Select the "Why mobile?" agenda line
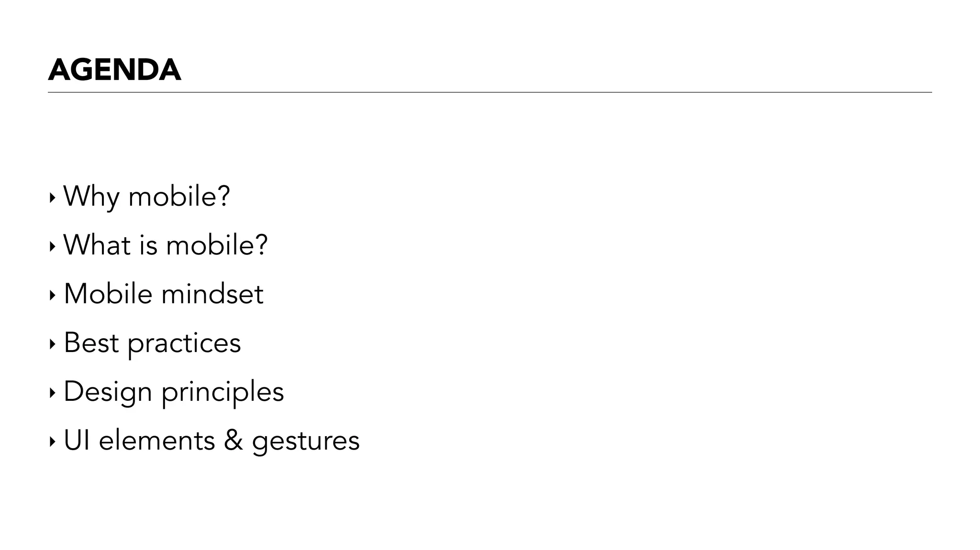 click(146, 196)
